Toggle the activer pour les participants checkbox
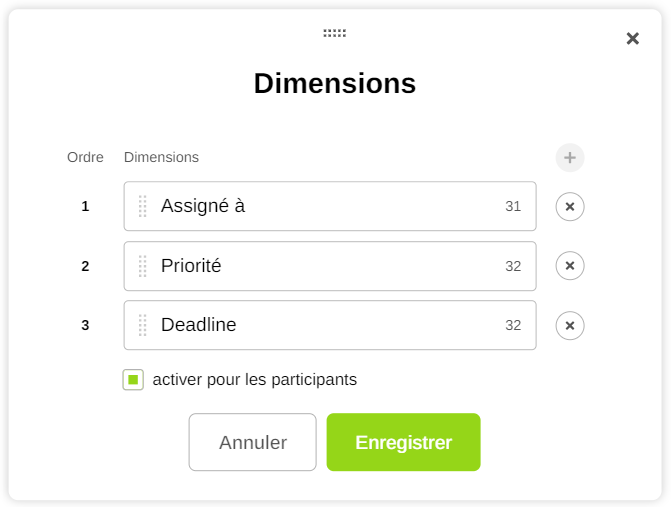This screenshot has width=671, height=507. (x=133, y=380)
